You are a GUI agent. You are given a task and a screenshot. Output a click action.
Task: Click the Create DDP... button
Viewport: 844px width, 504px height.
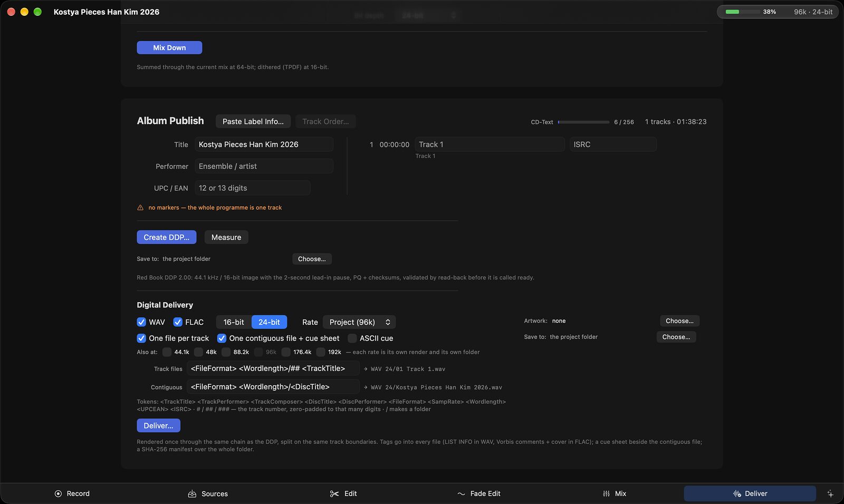[167, 237]
